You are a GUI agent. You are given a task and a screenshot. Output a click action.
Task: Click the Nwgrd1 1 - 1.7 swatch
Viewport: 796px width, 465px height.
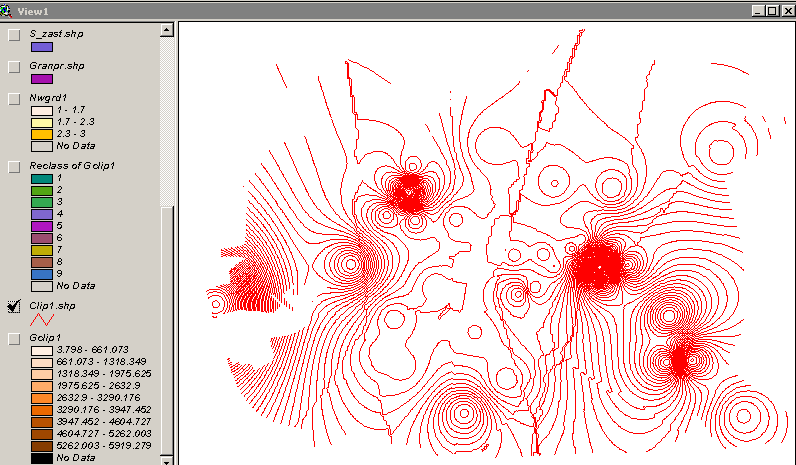pyautogui.click(x=42, y=110)
